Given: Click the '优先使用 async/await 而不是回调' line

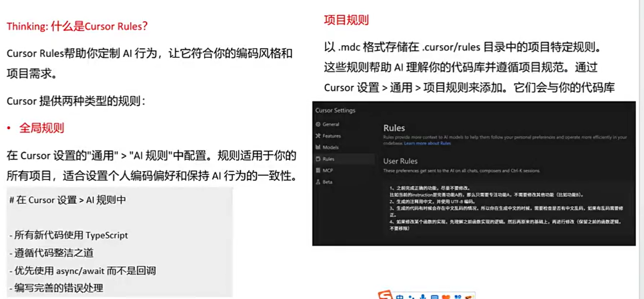Looking at the screenshot, I should [83, 271].
